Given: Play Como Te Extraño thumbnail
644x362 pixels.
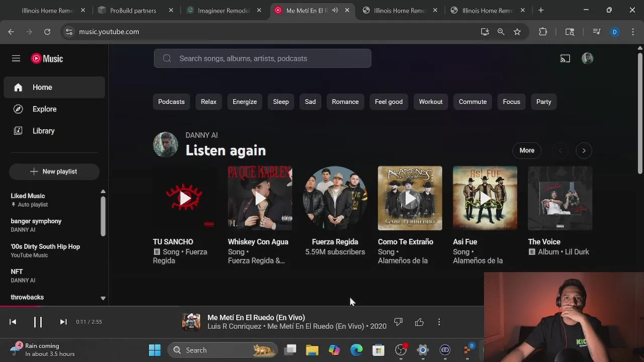Looking at the screenshot, I should [x=410, y=198].
